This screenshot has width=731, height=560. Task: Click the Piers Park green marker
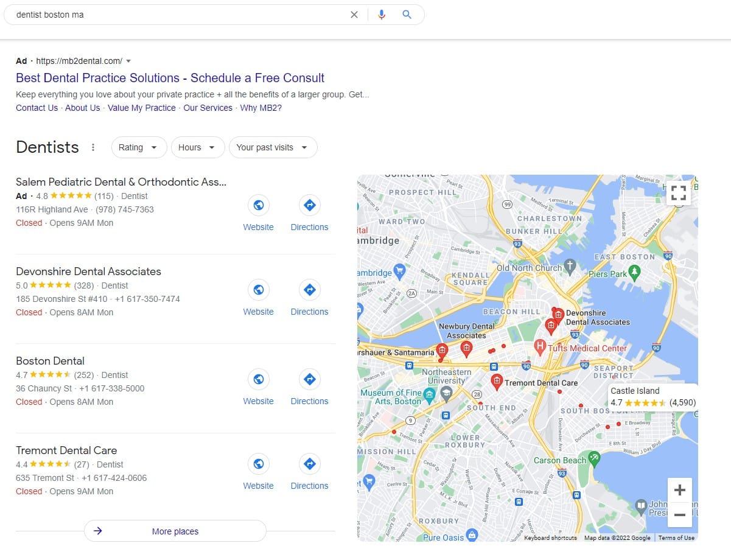(635, 273)
